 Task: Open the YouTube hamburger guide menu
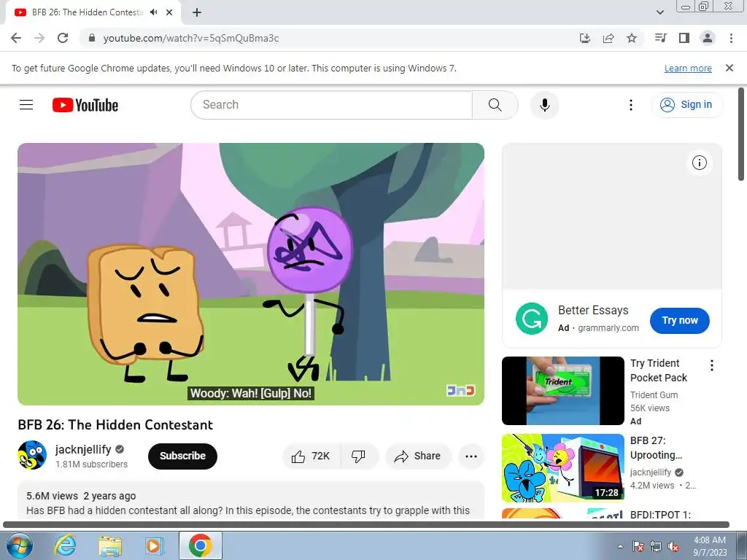[x=26, y=105]
